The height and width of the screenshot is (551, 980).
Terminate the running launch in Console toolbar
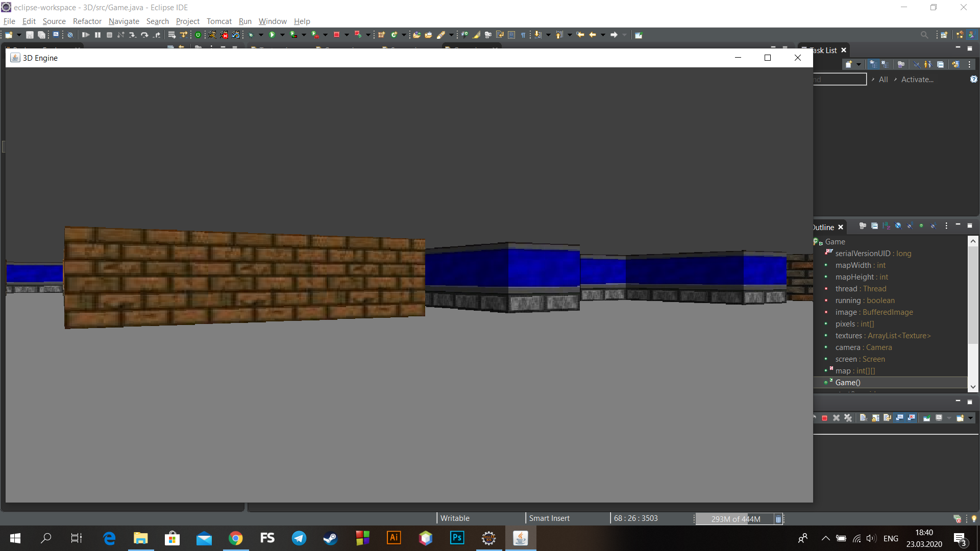[x=825, y=418]
